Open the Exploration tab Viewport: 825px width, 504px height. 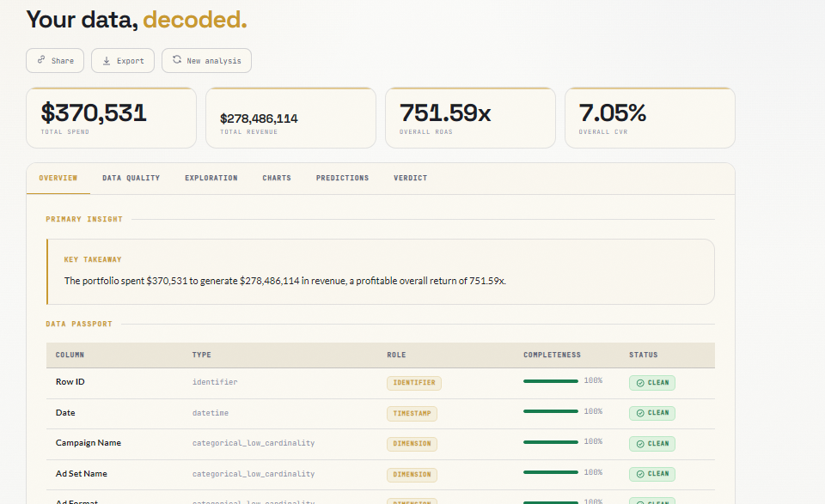click(x=211, y=179)
